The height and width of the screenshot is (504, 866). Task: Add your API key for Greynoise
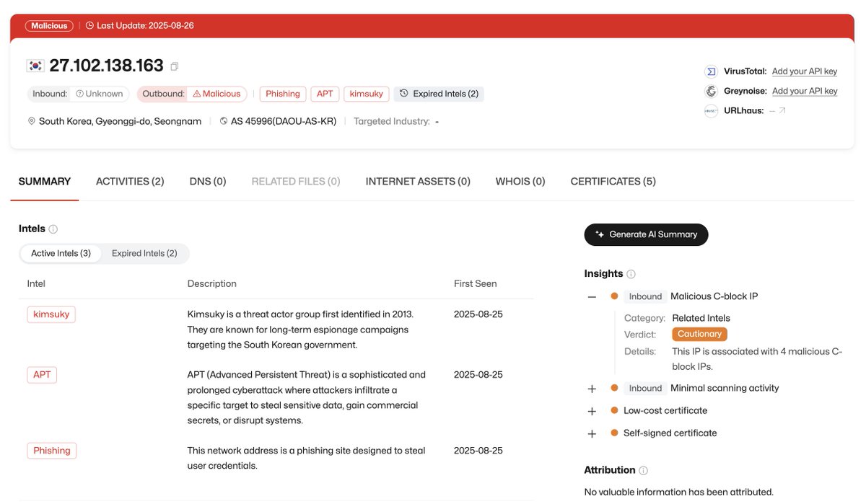pos(805,91)
